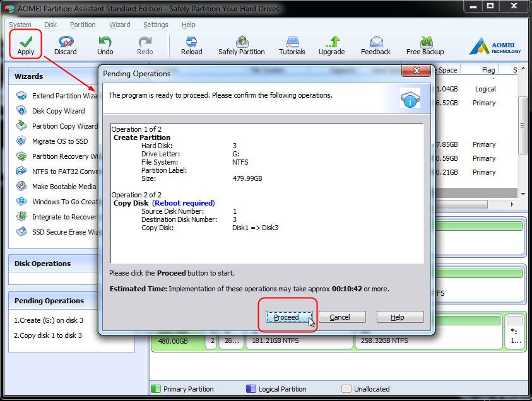Click the horizontal scrollbar right arrow
The width and height of the screenshot is (532, 401).
512,204
